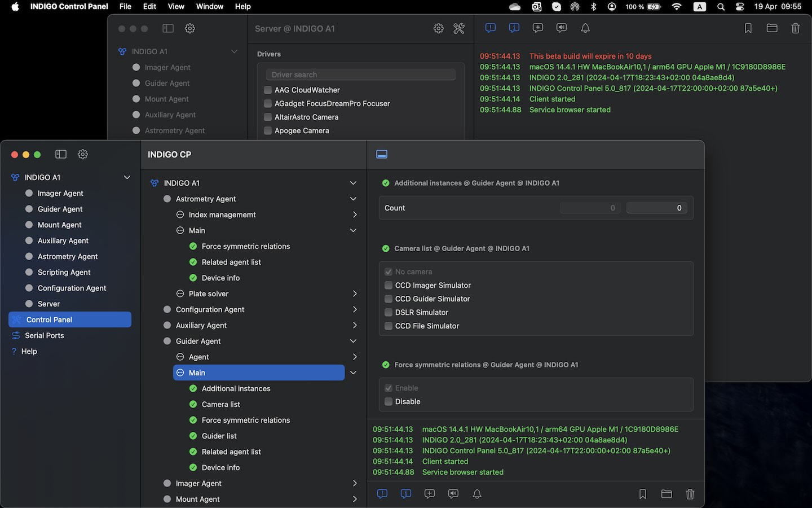
Task: Click the bell icon in bottom log toolbar
Action: coord(477,494)
